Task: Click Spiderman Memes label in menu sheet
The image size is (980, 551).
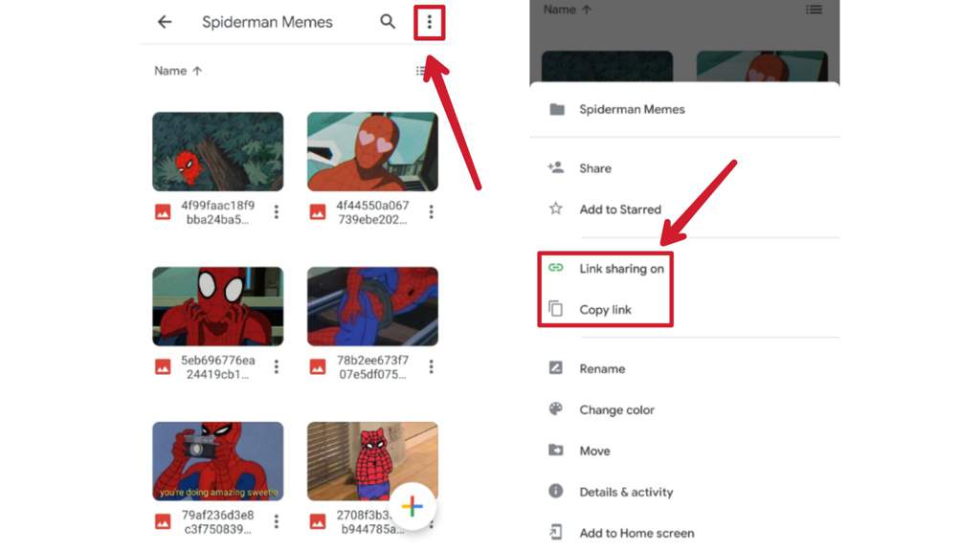Action: click(632, 109)
